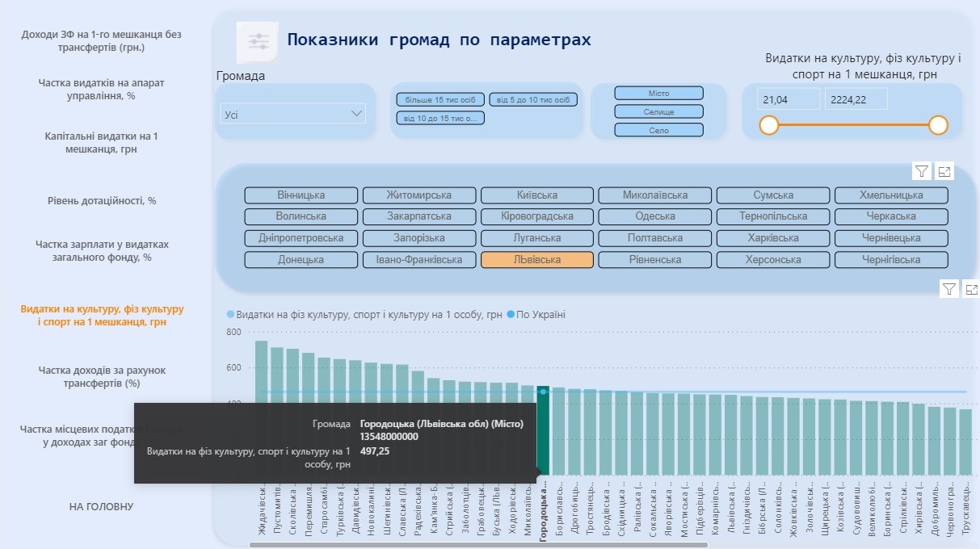Enter focus mode for the bar chart
This screenshot has height=549, width=980.
[x=972, y=289]
